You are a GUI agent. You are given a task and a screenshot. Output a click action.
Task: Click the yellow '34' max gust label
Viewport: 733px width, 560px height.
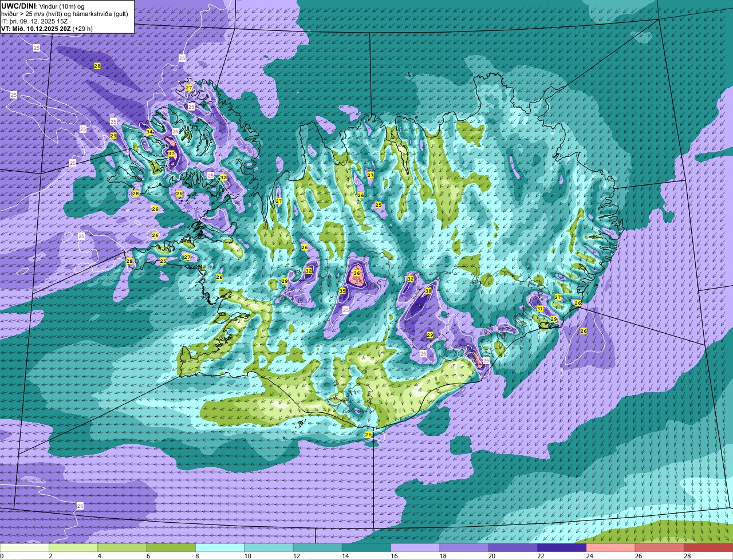149,132
